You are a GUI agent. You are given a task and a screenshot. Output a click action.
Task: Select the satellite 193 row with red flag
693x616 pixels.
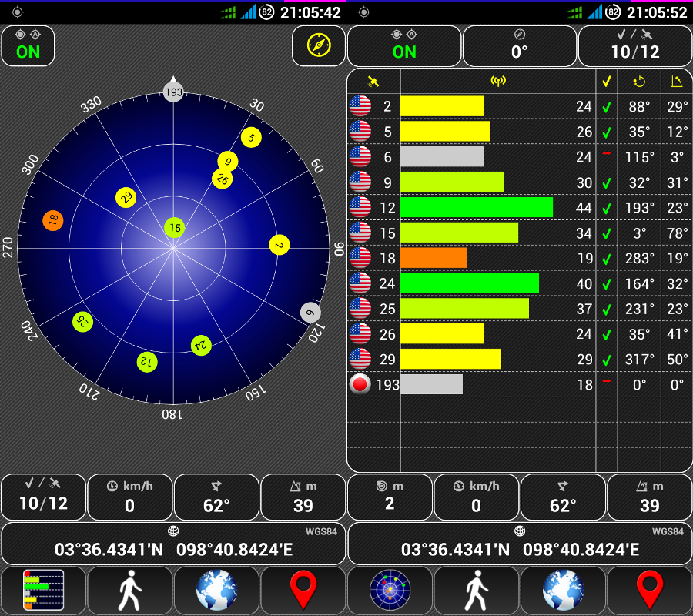coord(519,385)
